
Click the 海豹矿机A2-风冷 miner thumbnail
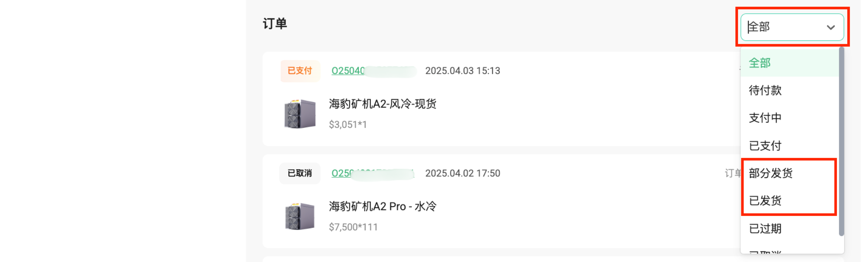click(x=300, y=114)
